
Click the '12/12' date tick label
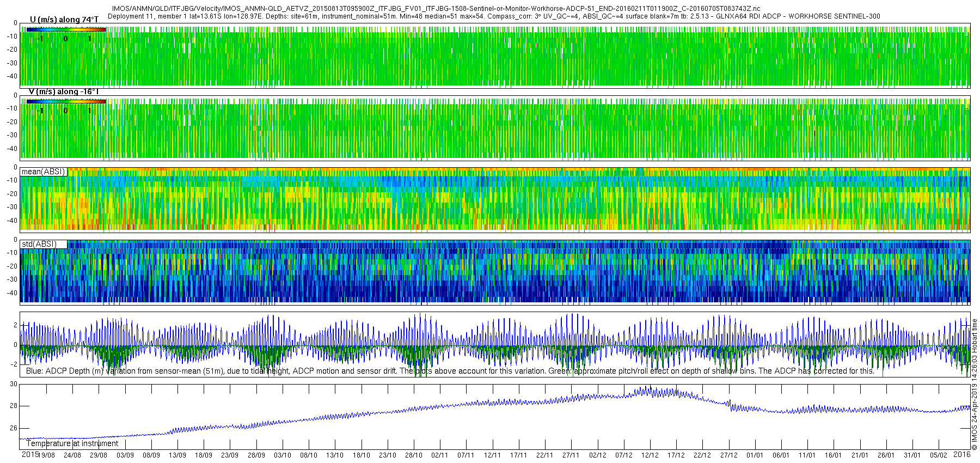(x=650, y=455)
